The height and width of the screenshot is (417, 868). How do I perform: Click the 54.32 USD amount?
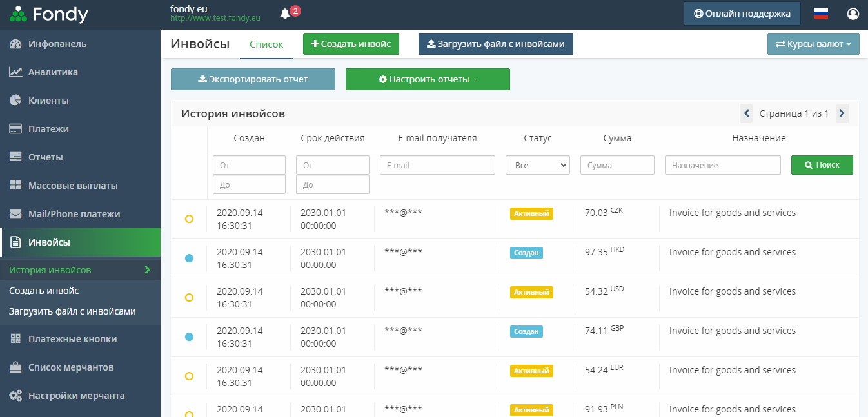604,291
